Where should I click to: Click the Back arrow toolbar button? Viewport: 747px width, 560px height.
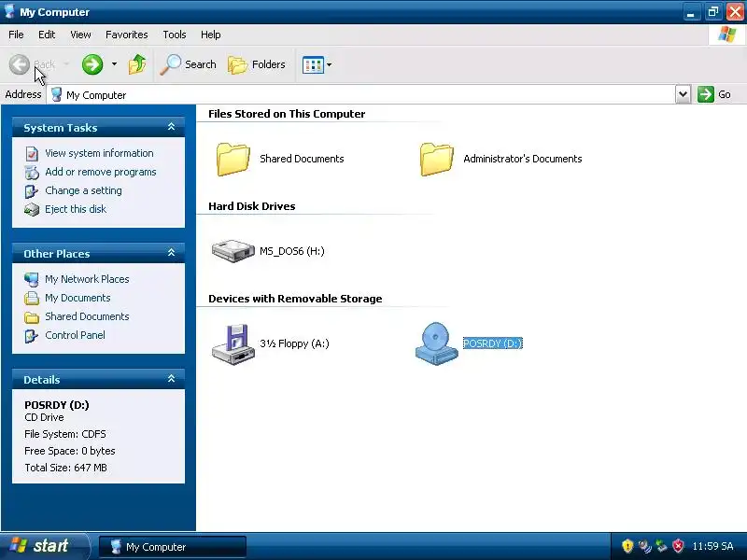click(x=20, y=64)
